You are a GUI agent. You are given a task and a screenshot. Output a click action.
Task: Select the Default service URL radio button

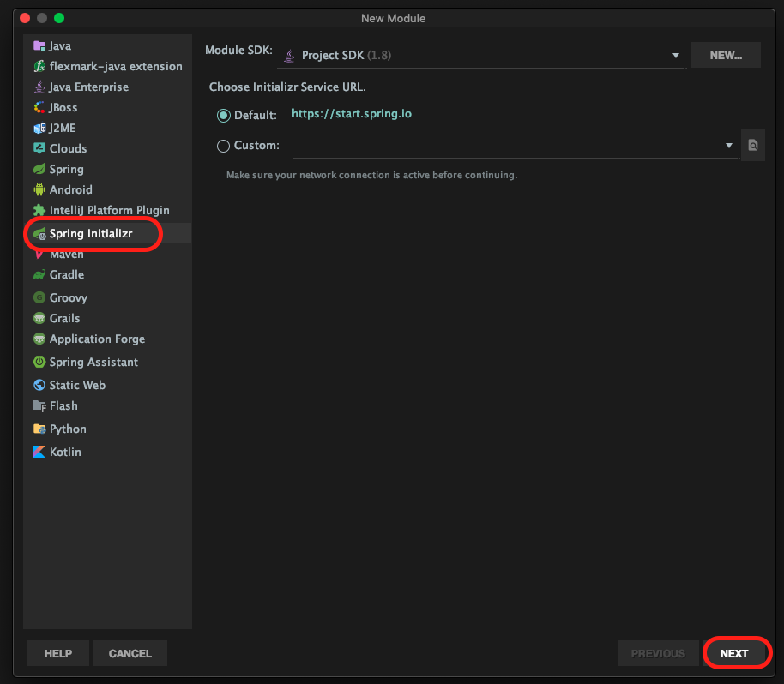click(x=224, y=115)
